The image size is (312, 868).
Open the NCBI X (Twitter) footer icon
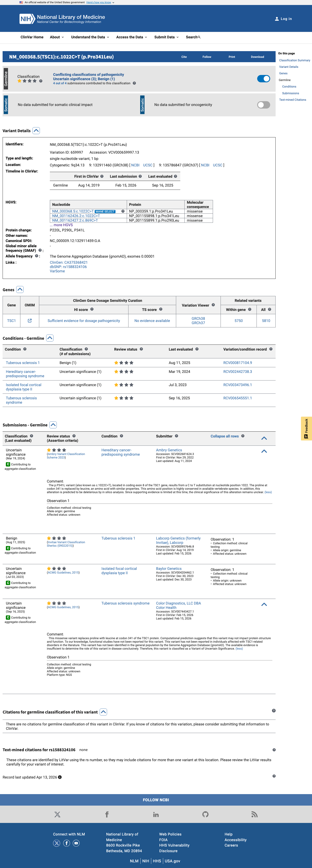[57, 814]
